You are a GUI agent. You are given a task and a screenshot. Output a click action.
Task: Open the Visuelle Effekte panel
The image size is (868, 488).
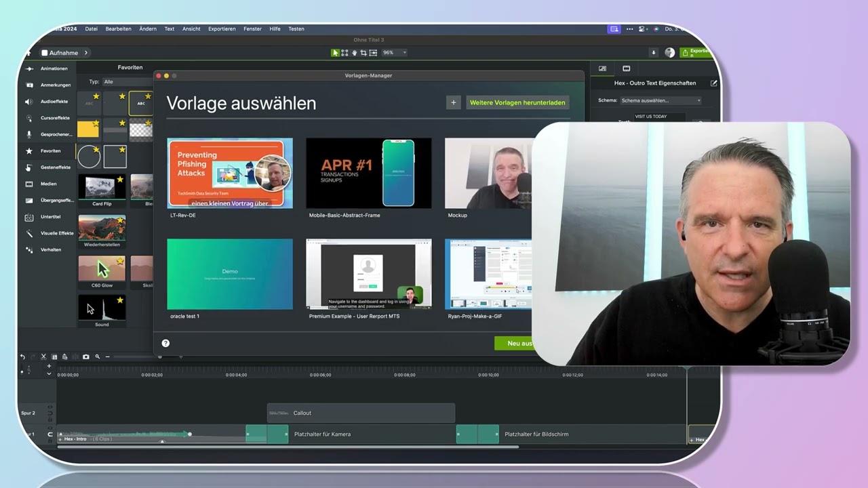click(x=49, y=233)
